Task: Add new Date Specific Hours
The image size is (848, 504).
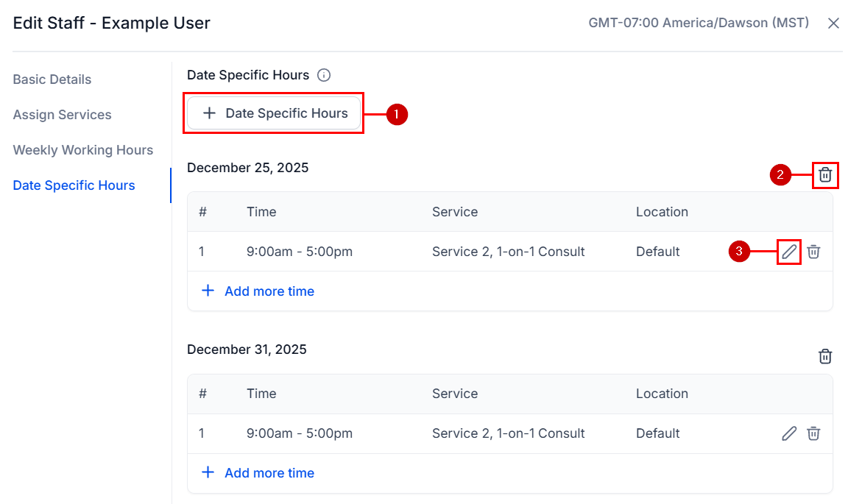Action: coord(273,113)
